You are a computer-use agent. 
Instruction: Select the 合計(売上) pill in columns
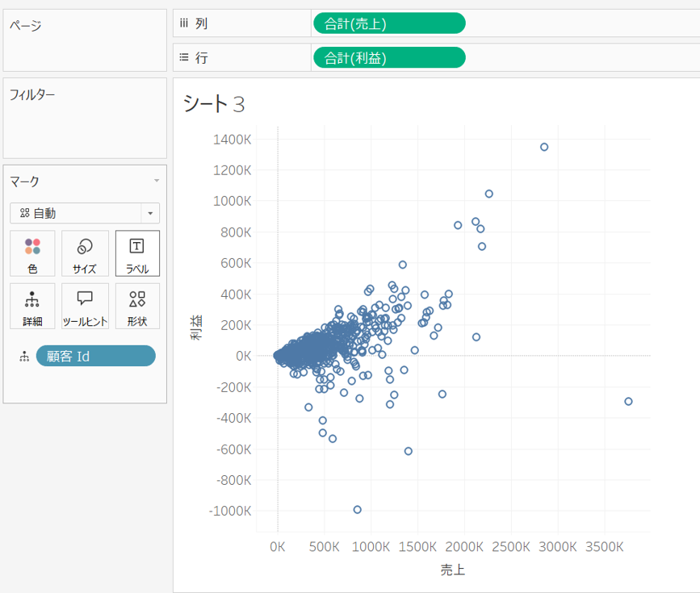tap(389, 24)
